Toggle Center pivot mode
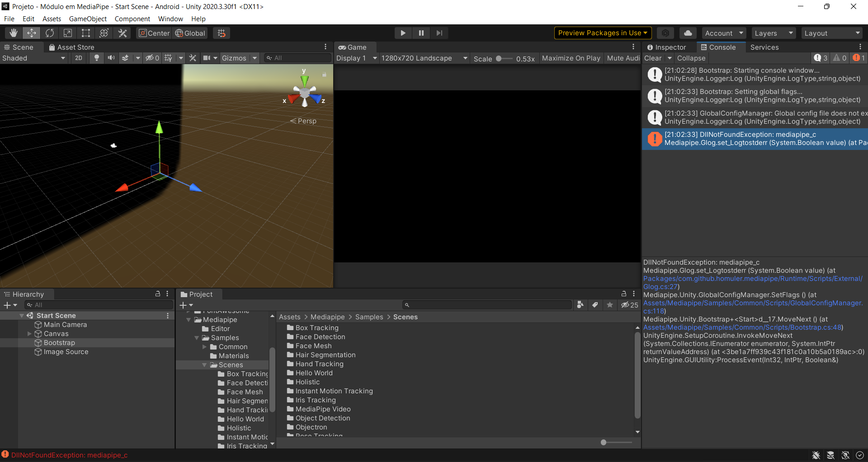868x462 pixels. [x=154, y=33]
